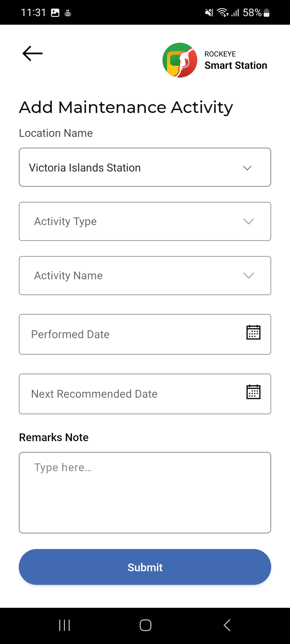290x644 pixels.
Task: Open the Performed Date calendar icon
Action: click(x=253, y=332)
